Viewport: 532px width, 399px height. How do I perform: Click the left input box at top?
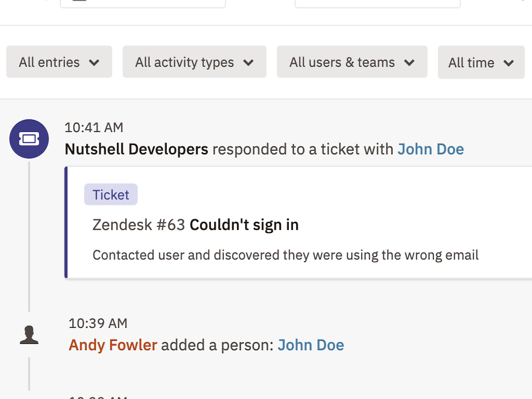click(x=143, y=4)
